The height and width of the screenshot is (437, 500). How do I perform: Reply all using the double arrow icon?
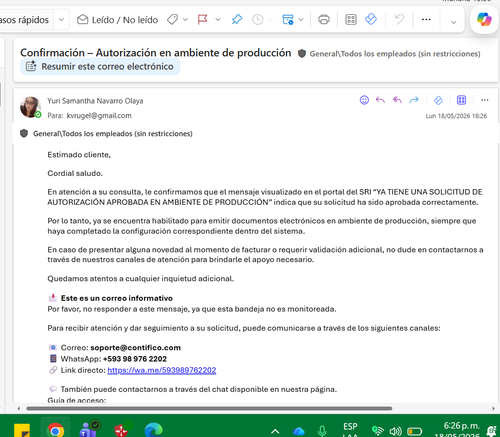tap(397, 100)
